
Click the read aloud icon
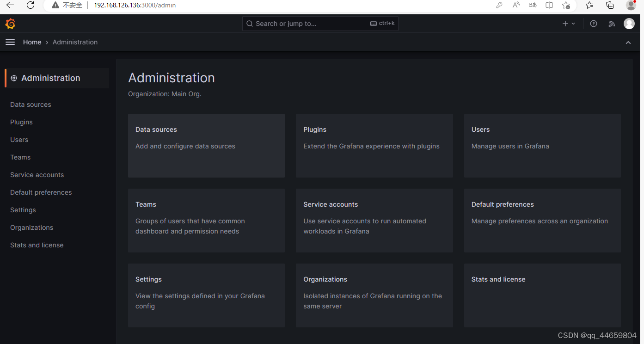pyautogui.click(x=516, y=5)
